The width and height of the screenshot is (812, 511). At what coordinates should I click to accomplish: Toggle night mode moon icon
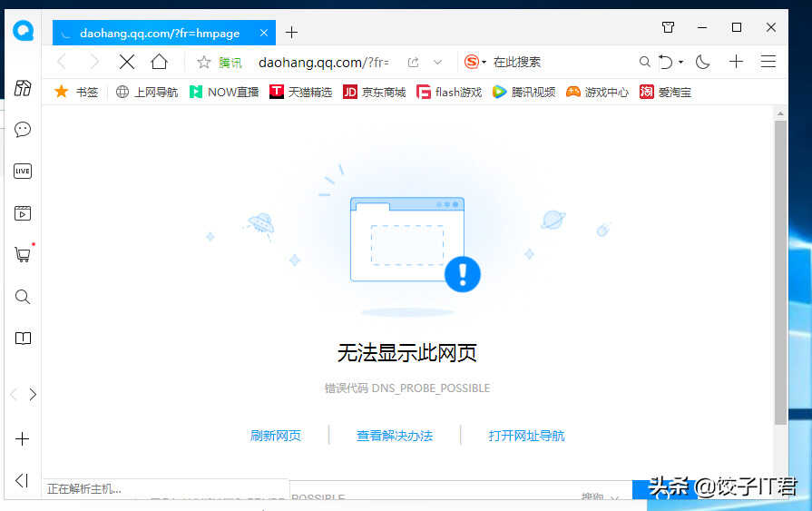702,62
